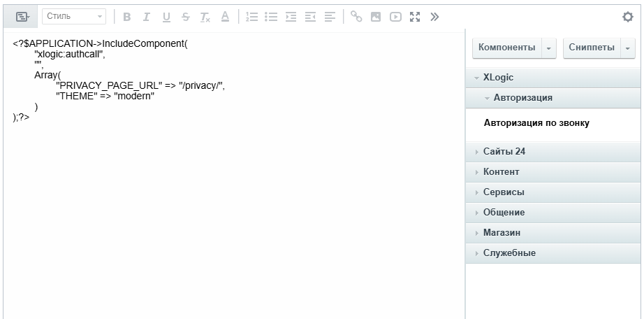Clear text formatting with Tx icon
This screenshot has height=319, width=644.
(205, 16)
